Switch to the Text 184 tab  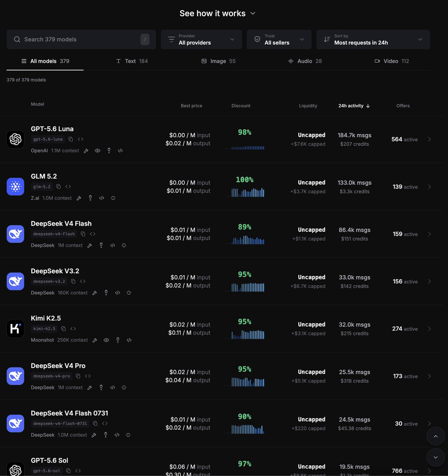(132, 61)
